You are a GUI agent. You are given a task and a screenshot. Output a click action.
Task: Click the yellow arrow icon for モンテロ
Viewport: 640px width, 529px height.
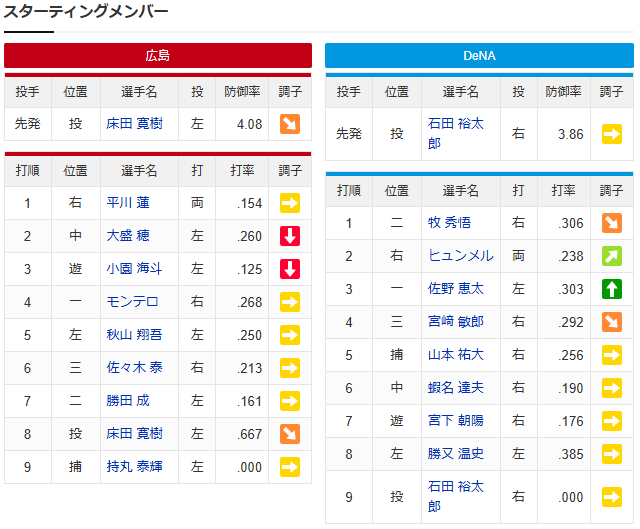tap(290, 302)
